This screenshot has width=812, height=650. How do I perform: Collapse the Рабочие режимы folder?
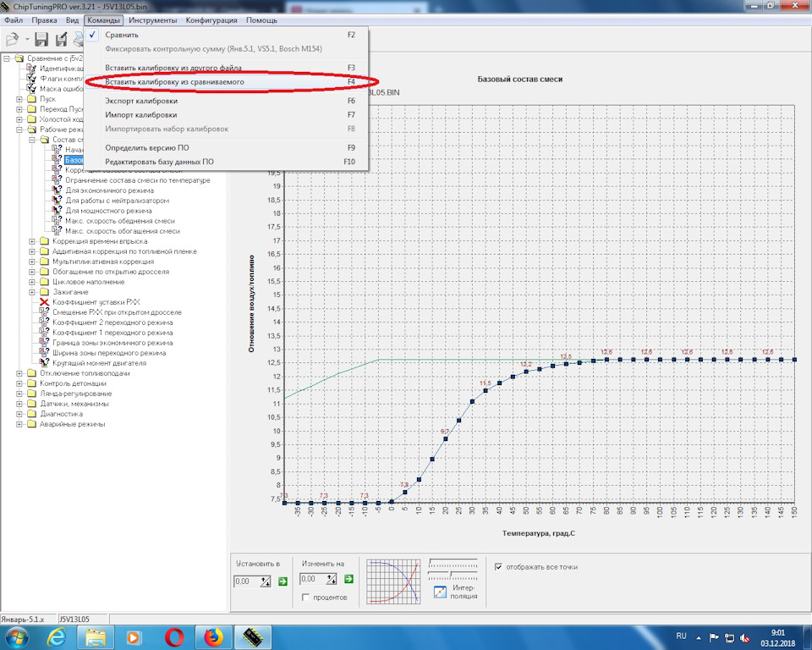point(19,129)
